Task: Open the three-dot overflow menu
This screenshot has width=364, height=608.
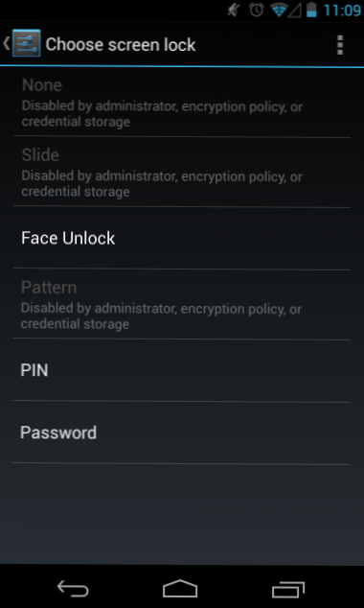Action: point(340,45)
